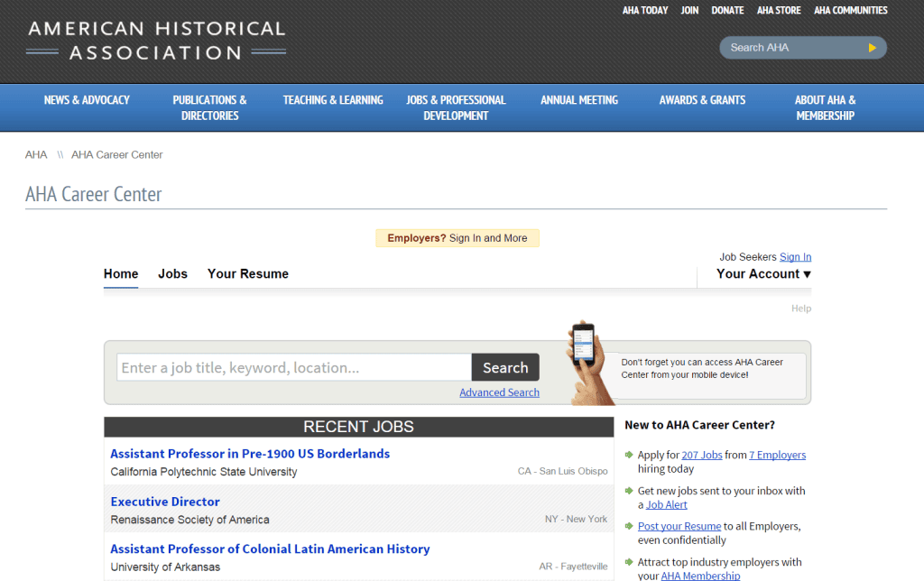Open Assistant Professor Pre-1900 US Borderlands listing
924x581 pixels.
click(x=250, y=454)
